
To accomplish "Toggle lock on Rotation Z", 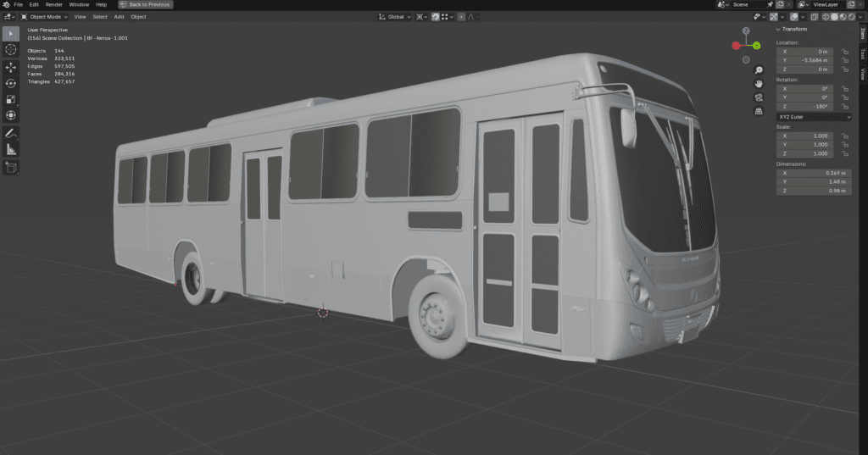I will pyautogui.click(x=845, y=107).
